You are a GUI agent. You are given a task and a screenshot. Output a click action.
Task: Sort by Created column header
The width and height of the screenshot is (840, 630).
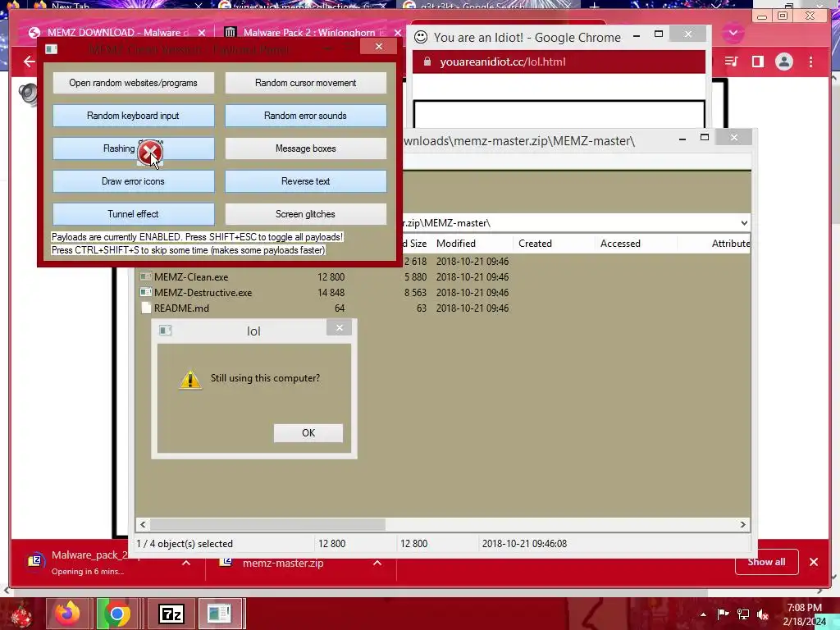point(554,243)
